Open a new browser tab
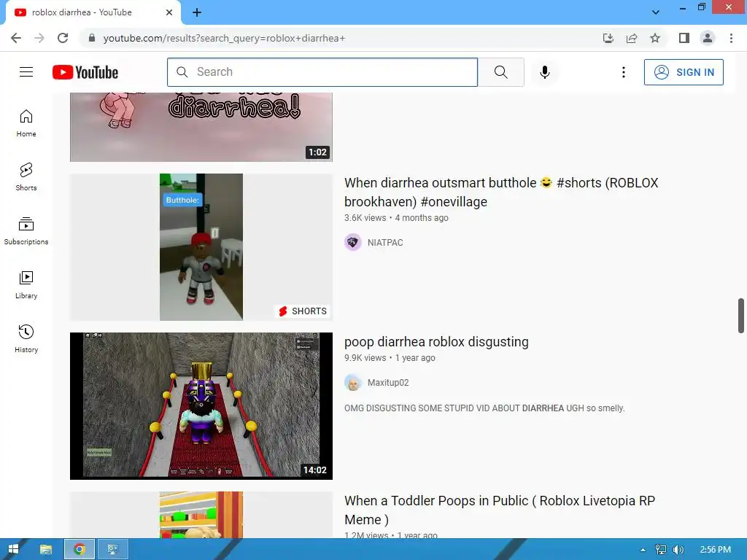Image resolution: width=747 pixels, height=560 pixels. 197,12
